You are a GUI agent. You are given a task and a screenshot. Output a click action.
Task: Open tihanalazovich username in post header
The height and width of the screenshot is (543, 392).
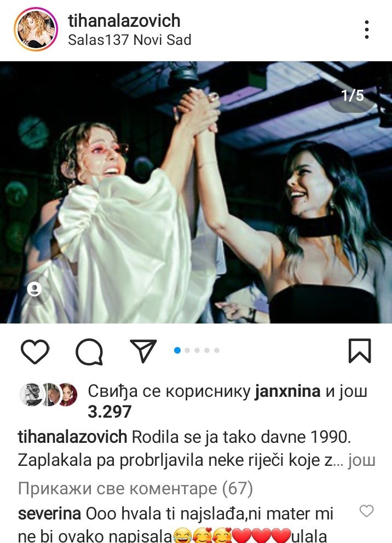coord(124,21)
